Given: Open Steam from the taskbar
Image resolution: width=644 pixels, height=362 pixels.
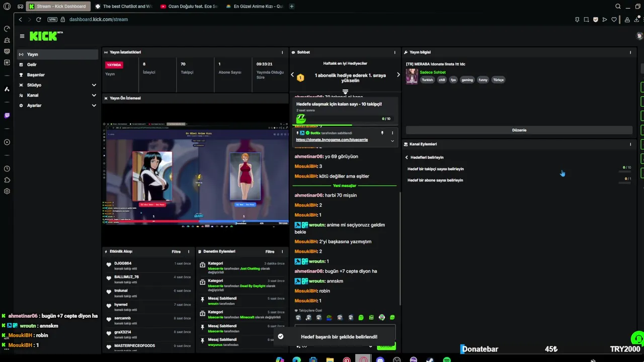Looking at the screenshot, I should [430, 359].
